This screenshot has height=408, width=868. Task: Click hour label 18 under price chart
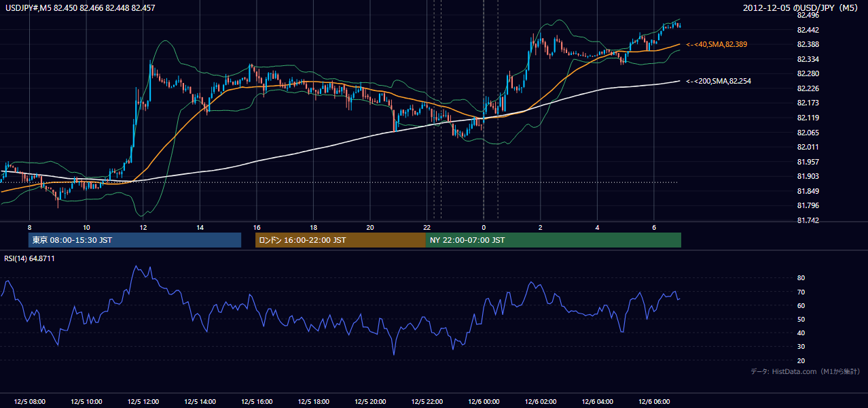pyautogui.click(x=313, y=227)
